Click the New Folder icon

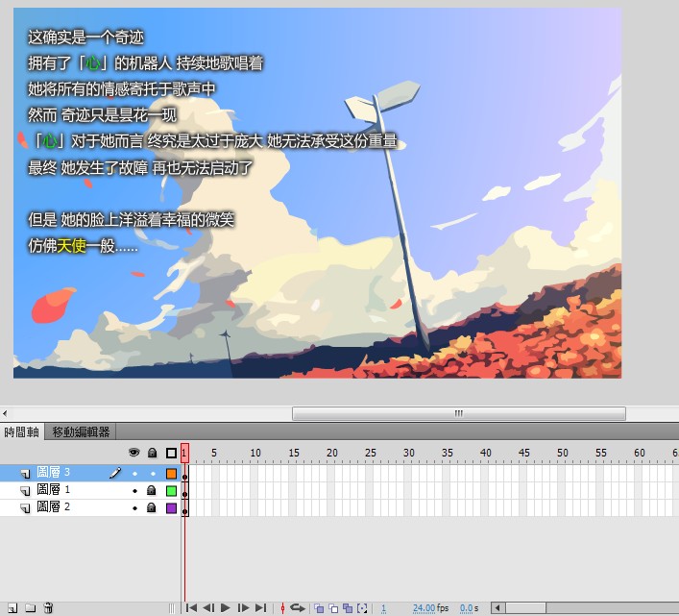click(31, 608)
